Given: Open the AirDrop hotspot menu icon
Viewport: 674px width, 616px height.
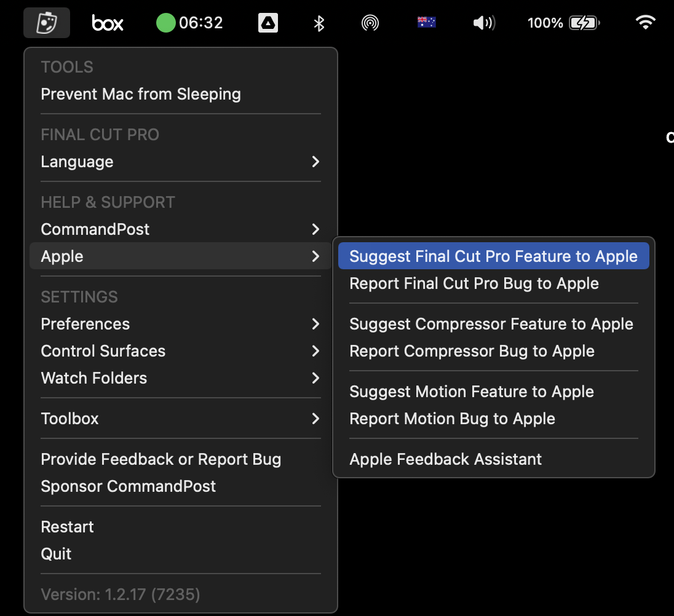Looking at the screenshot, I should 370,23.
